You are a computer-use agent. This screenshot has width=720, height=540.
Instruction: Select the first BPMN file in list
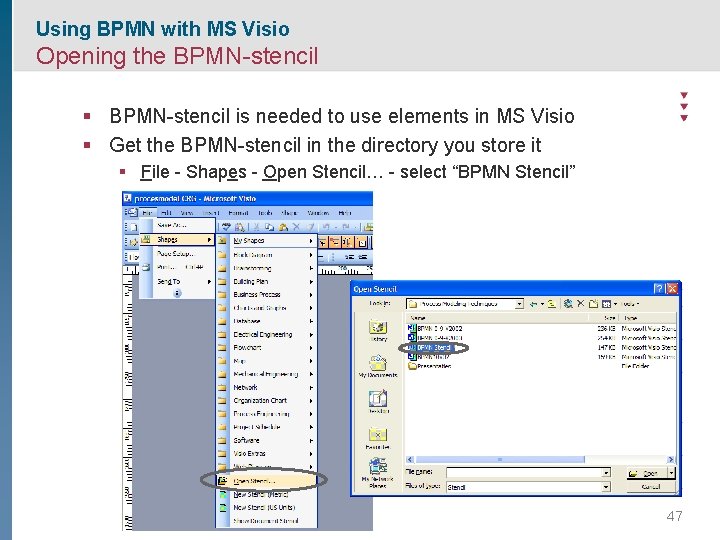click(435, 328)
